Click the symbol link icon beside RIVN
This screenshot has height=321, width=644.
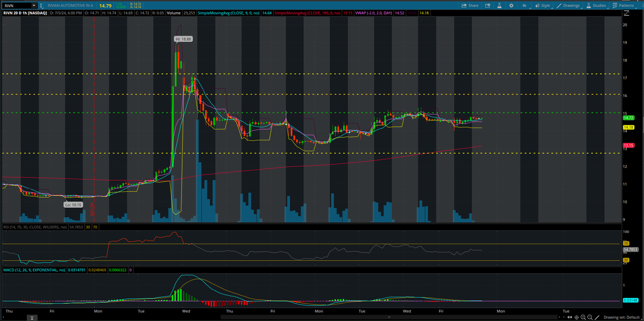(x=41, y=5)
